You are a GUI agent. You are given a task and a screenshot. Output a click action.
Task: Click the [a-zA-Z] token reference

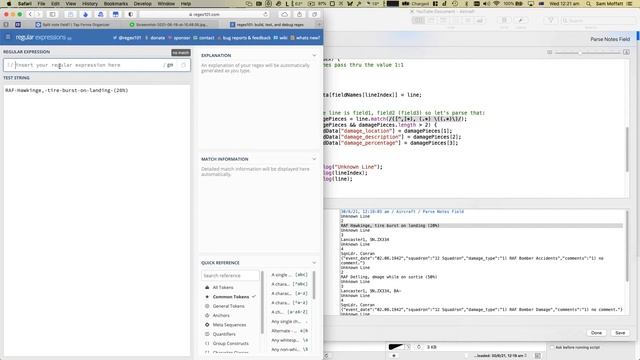click(x=289, y=312)
